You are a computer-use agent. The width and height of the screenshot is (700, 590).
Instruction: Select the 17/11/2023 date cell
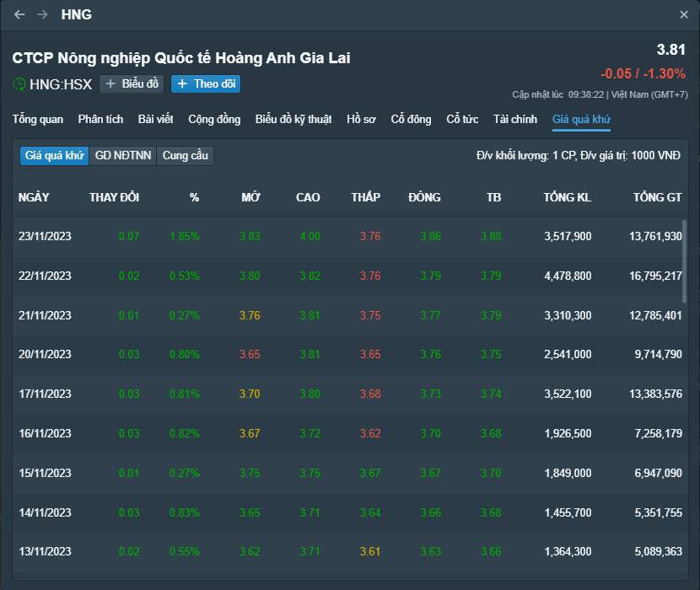coord(45,394)
